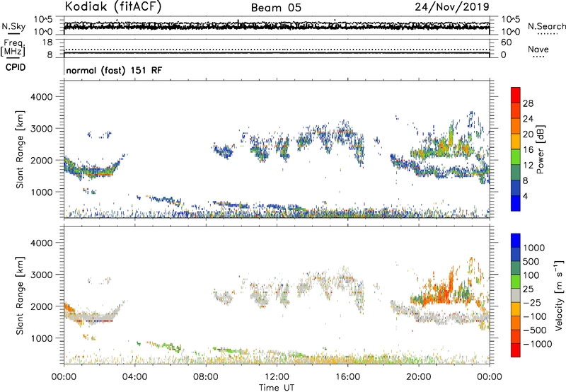The height and width of the screenshot is (392, 566).
Task: Click the 1000 label on Velocity scale
Action: [534, 248]
